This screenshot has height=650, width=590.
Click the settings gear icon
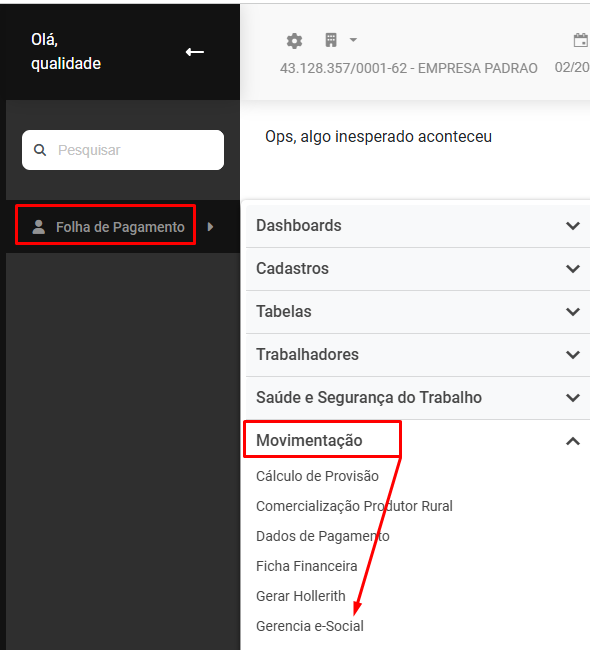tap(294, 41)
